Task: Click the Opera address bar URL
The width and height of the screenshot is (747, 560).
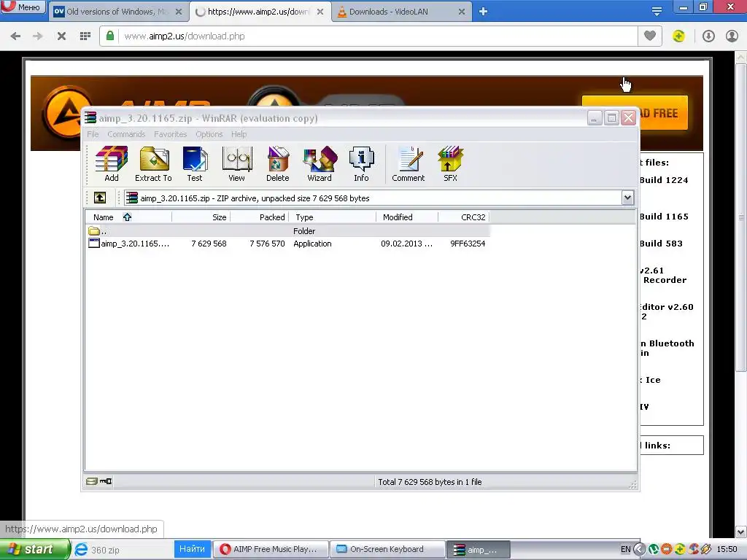Action: point(185,36)
